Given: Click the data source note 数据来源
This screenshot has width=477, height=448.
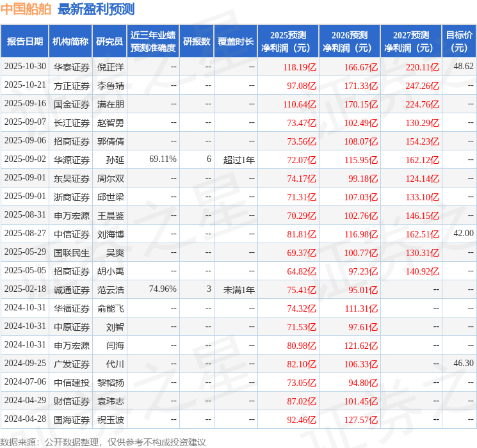Looking at the screenshot, I should click(103, 442).
